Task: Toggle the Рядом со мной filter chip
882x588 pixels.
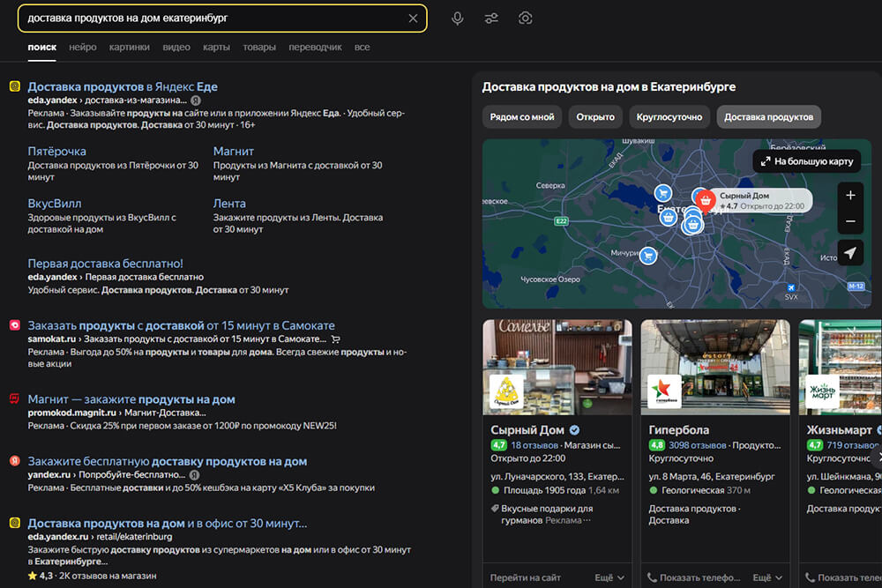Action: point(522,117)
